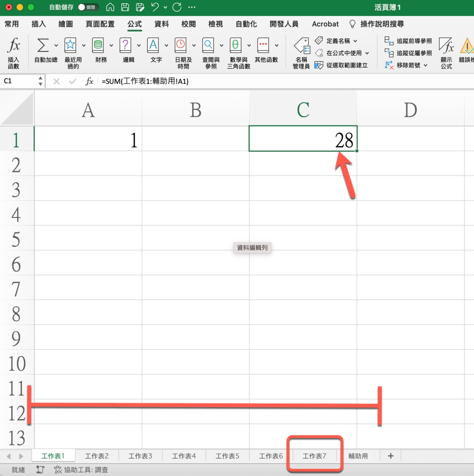Image resolution: width=474 pixels, height=476 pixels.
Task: Expand the Use in Formula dropdown arrow
Action: [367, 53]
